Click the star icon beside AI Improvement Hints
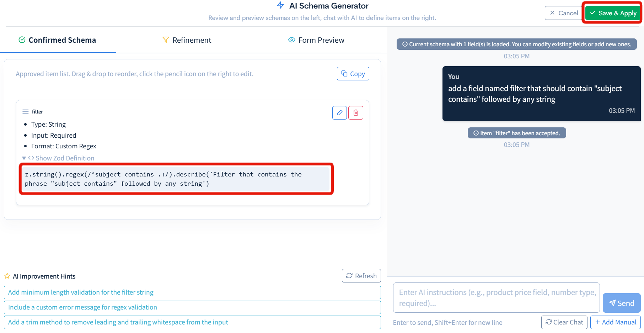The width and height of the screenshot is (644, 333). [x=7, y=276]
